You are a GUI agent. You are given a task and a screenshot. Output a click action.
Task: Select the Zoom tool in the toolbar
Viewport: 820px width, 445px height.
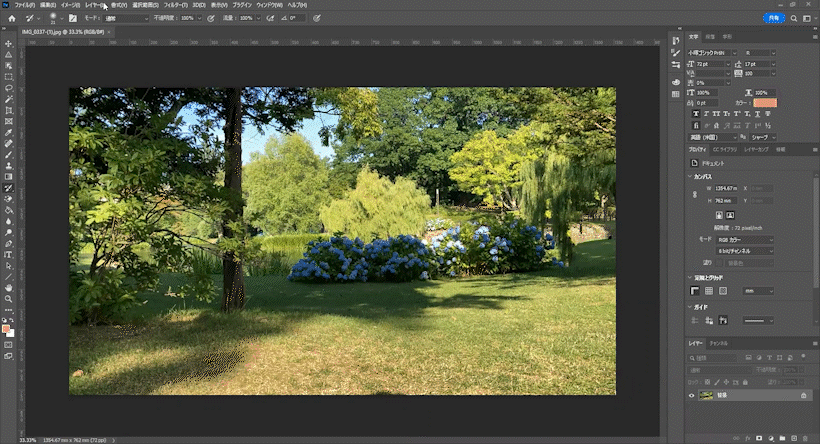pos(8,299)
